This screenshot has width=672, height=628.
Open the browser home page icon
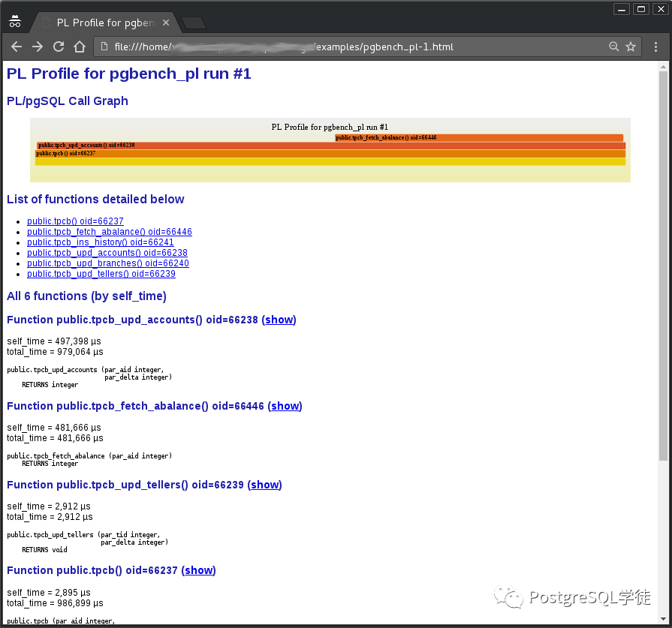coord(80,47)
